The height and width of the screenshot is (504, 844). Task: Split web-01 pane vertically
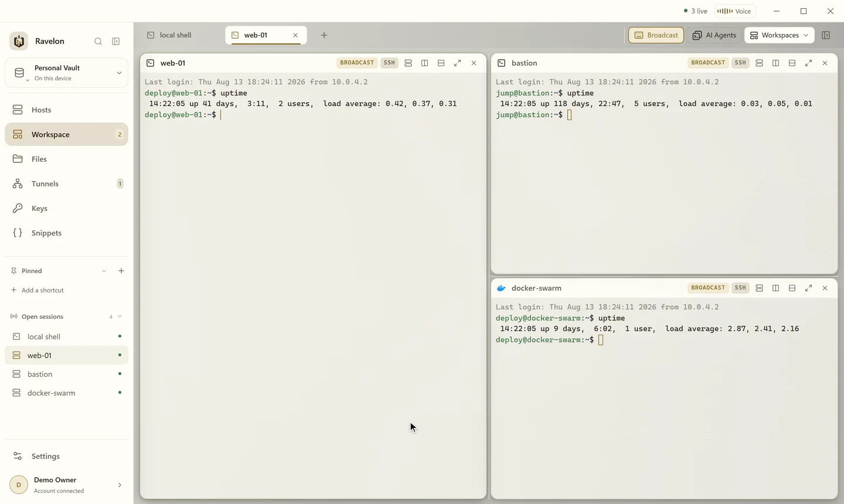(424, 63)
